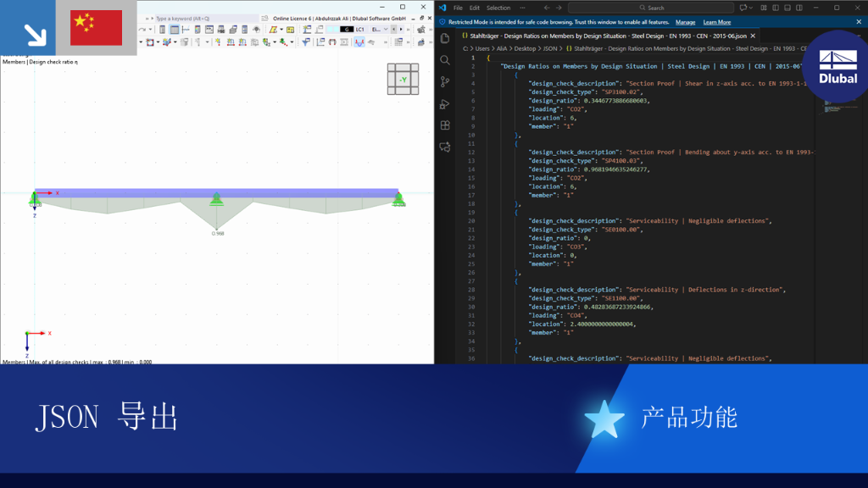Click the printer icon in RFEM toolbar
868x488 pixels.
coord(233,30)
